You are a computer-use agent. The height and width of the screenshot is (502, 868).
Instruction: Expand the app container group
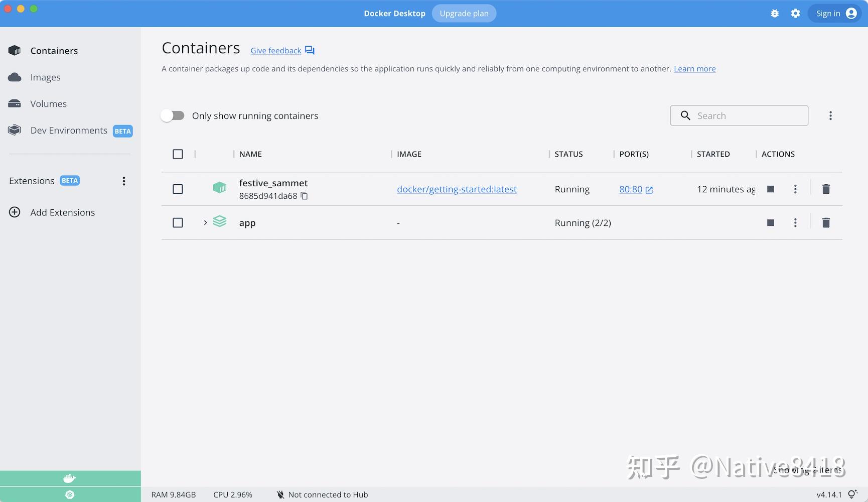tap(205, 222)
